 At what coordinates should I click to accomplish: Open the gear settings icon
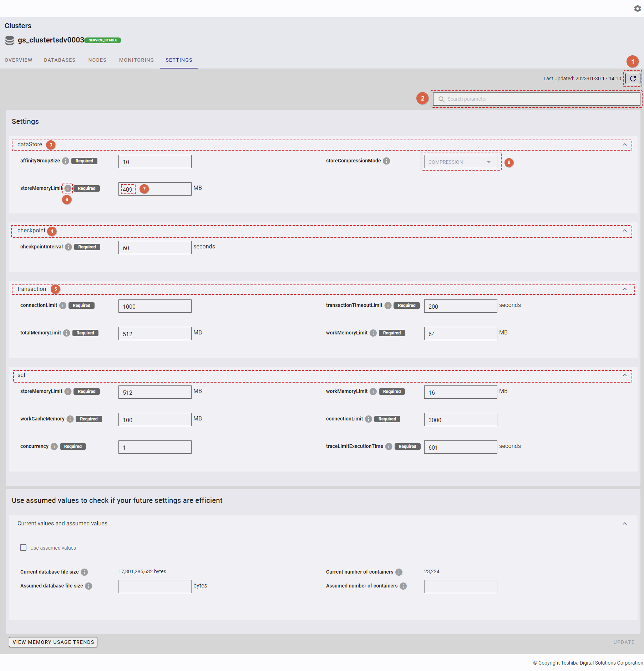(x=637, y=9)
